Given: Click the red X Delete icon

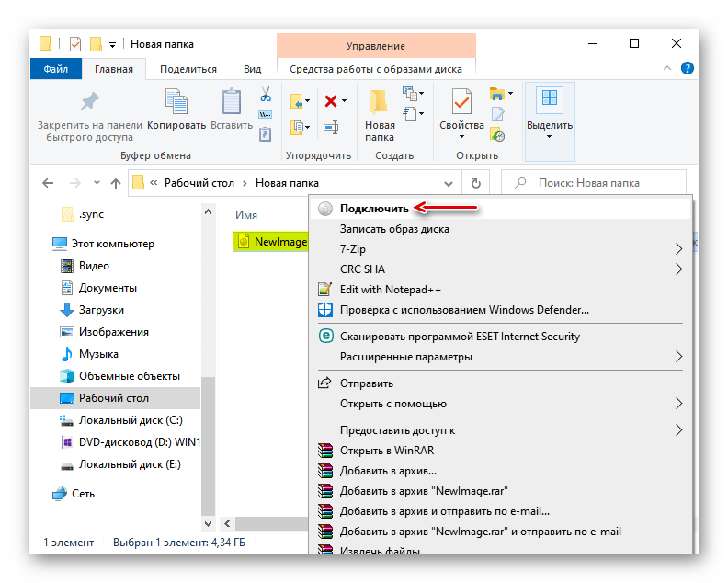Looking at the screenshot, I should click(x=331, y=101).
